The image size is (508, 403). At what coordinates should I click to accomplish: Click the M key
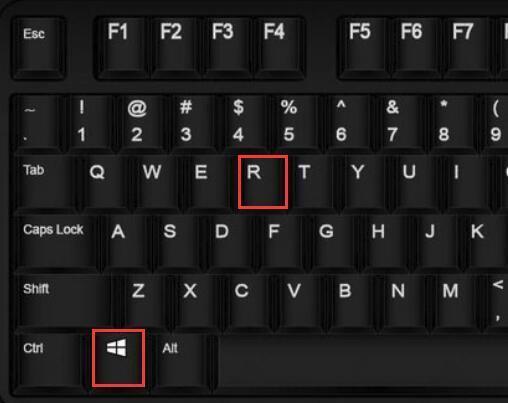coord(453,301)
